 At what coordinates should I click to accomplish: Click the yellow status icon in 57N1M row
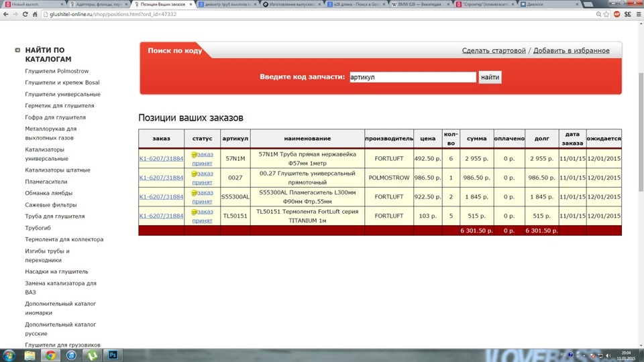pos(195,155)
